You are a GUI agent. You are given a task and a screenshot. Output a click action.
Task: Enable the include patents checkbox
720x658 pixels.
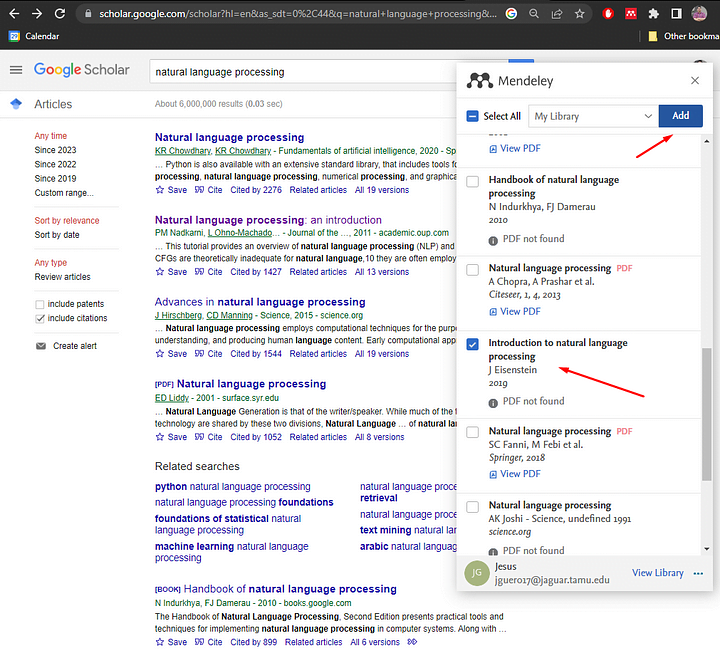40,304
